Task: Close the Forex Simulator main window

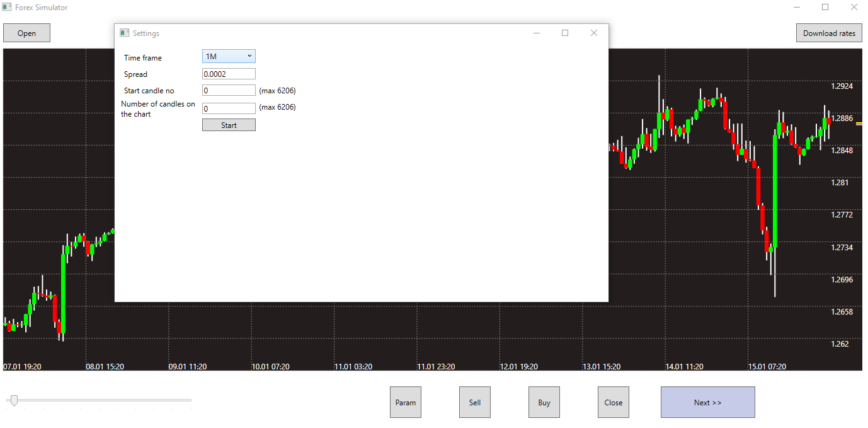Action: (854, 8)
